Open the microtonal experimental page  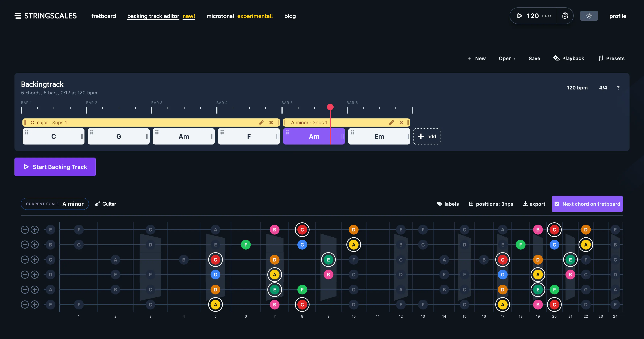[x=240, y=16]
